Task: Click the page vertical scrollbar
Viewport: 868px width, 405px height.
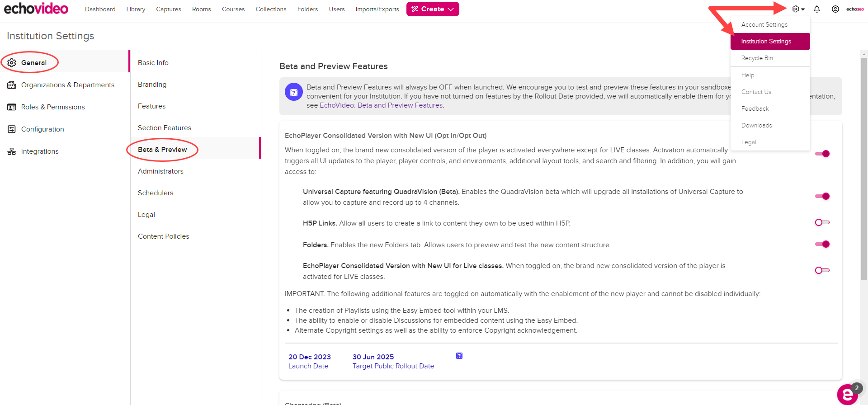Action: 864,168
